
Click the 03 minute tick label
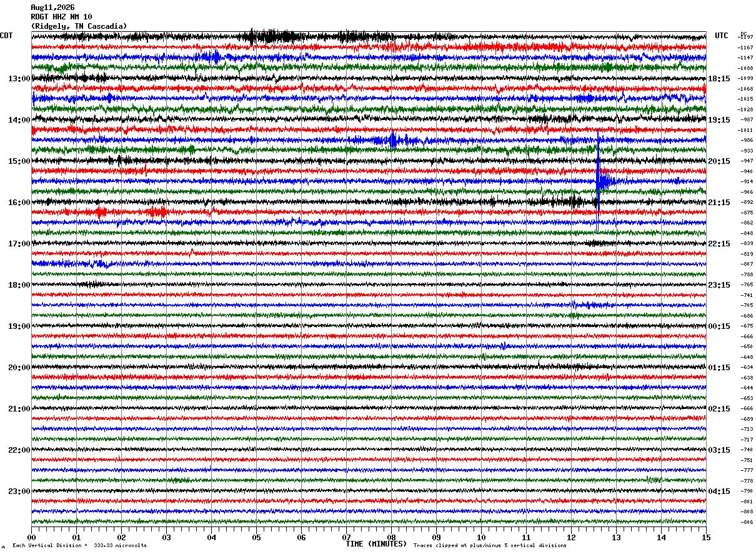(166, 537)
